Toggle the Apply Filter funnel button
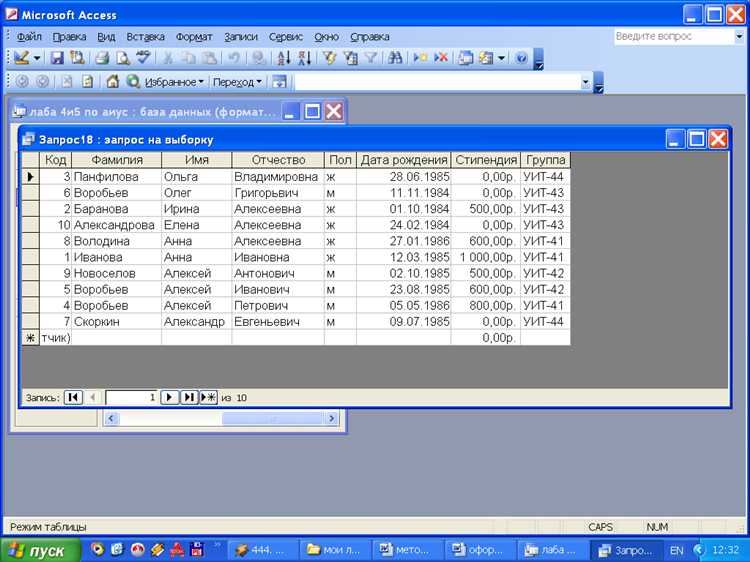Viewport: 750px width, 562px height. pyautogui.click(x=371, y=59)
